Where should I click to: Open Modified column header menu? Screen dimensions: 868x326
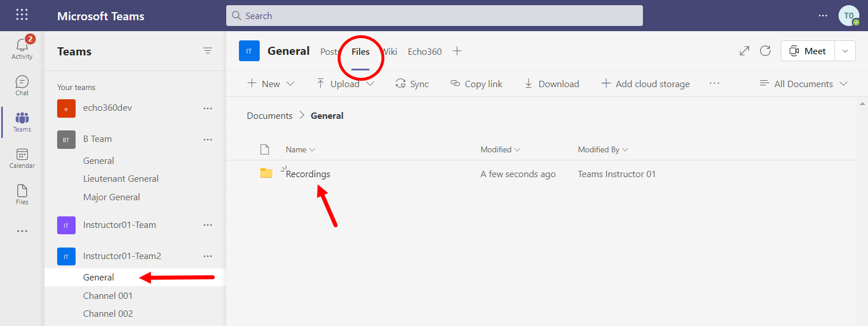point(500,149)
